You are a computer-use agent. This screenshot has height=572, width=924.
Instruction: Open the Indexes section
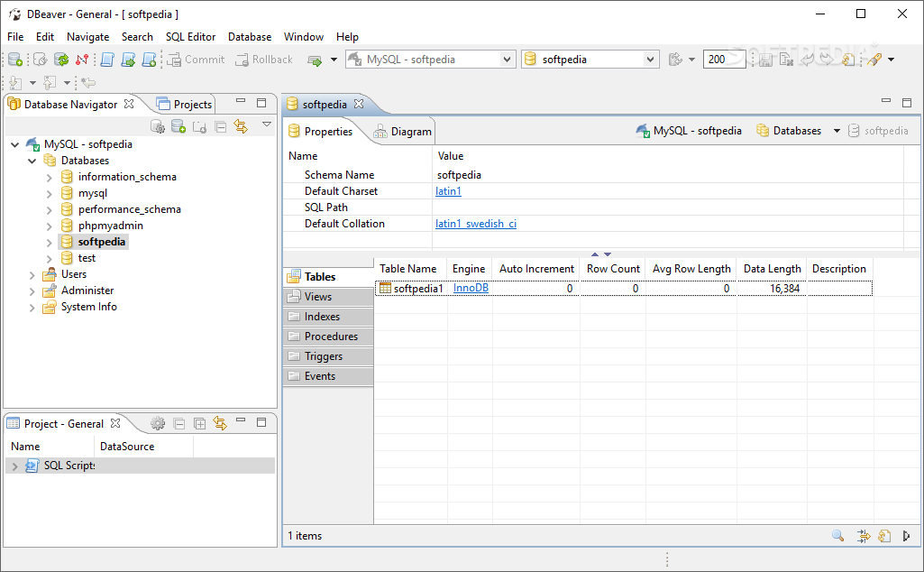point(328,317)
